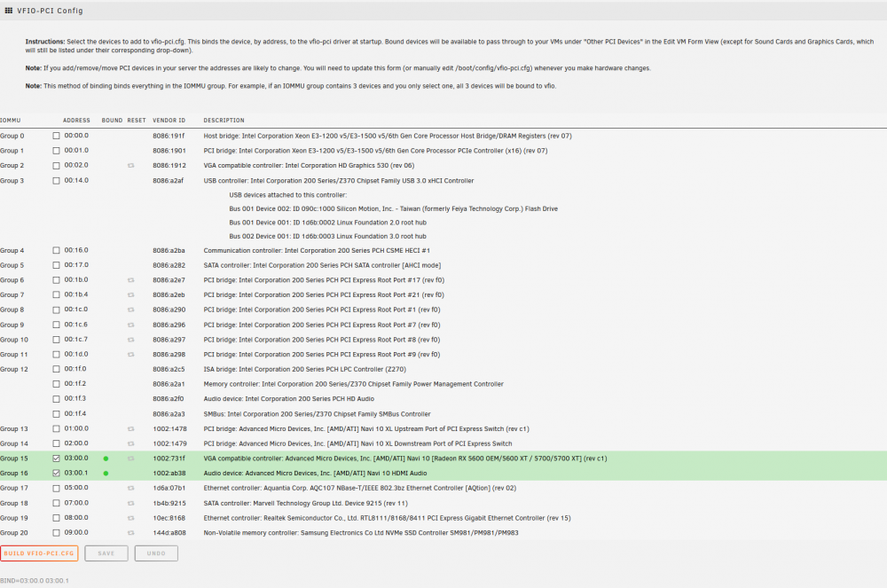
Task: Click the Description column header
Action: (x=224, y=121)
